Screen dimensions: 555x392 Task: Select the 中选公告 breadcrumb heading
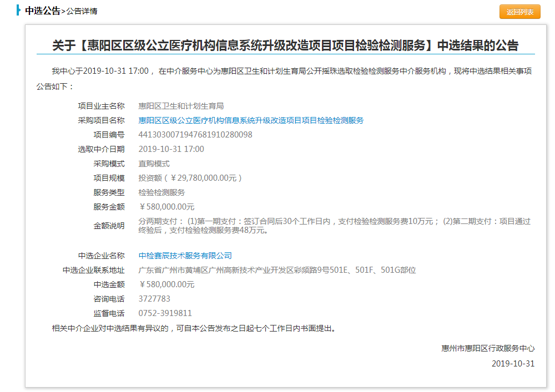[43, 11]
